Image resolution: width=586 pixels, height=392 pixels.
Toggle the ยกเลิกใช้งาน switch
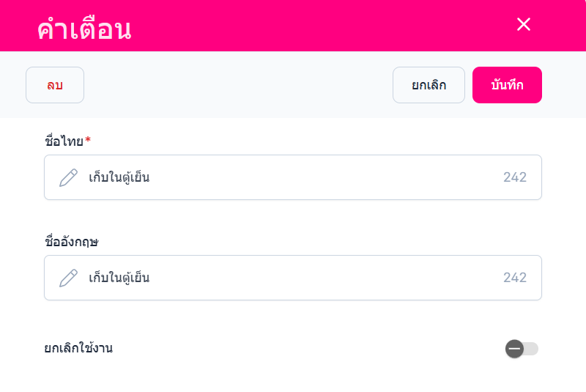click(x=522, y=349)
